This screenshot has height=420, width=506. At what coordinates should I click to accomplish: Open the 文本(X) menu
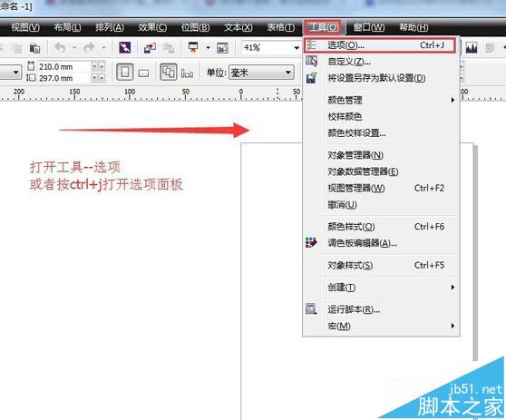pyautogui.click(x=238, y=27)
